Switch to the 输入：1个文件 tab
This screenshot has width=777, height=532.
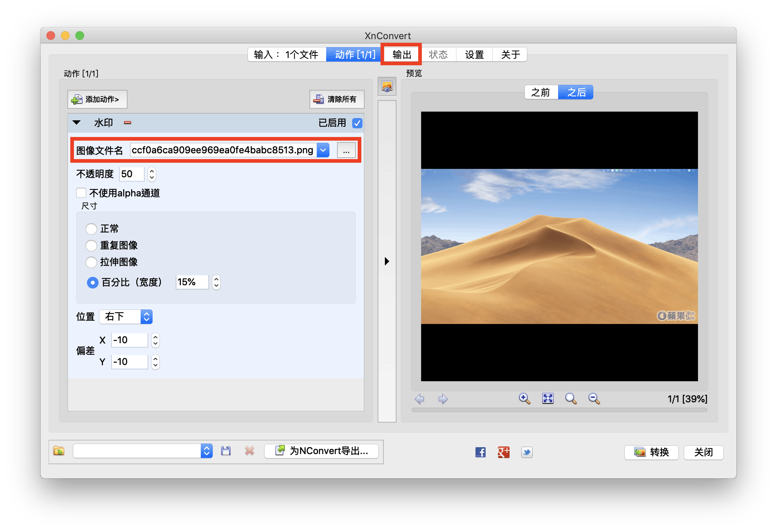pyautogui.click(x=287, y=55)
